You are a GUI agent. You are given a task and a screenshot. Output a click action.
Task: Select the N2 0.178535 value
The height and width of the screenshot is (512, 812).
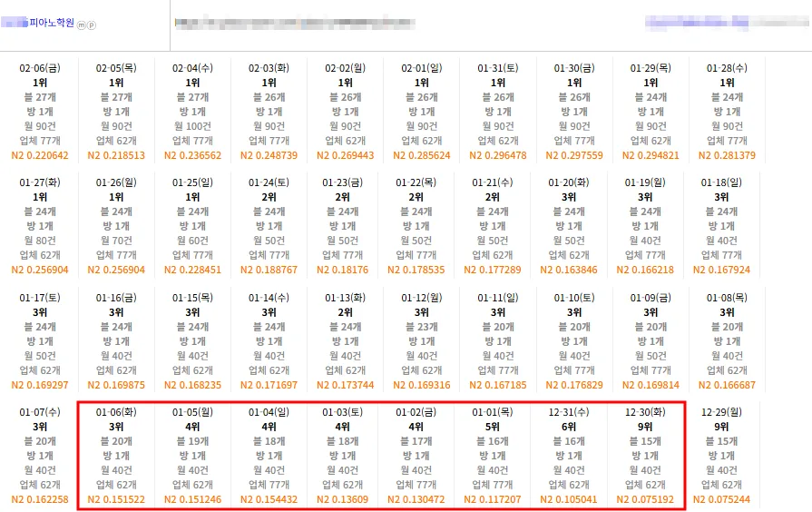(x=416, y=270)
